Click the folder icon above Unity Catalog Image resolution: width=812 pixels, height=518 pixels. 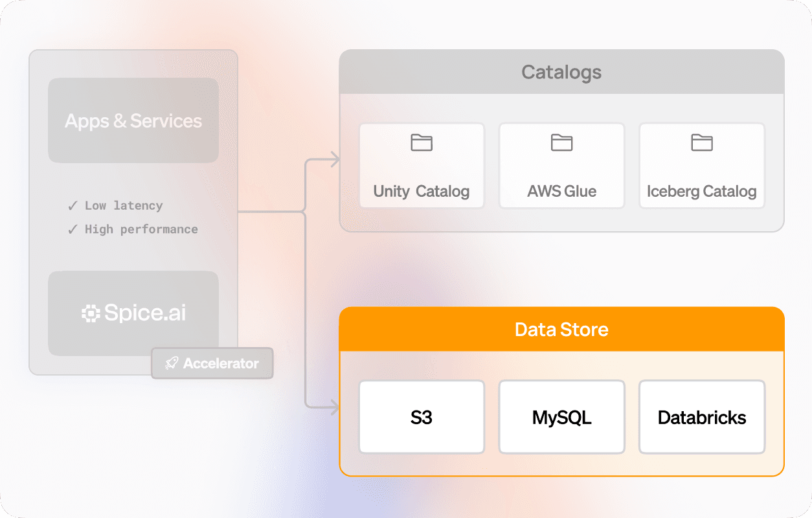point(422,142)
